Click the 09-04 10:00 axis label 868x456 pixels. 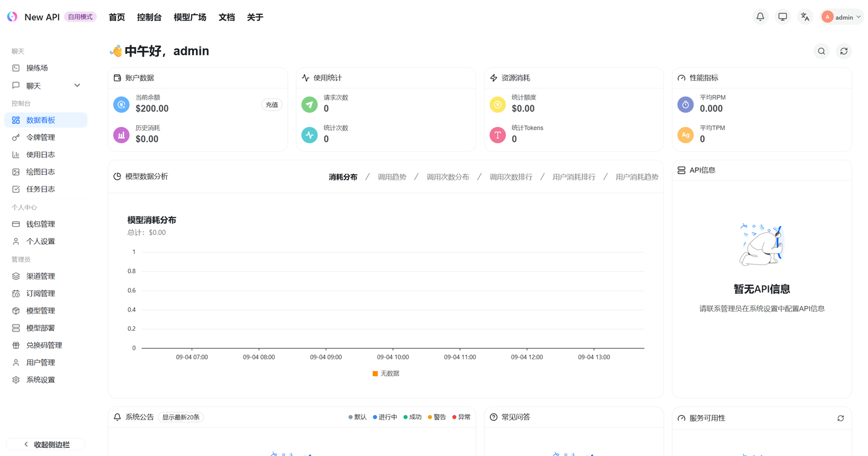click(393, 357)
